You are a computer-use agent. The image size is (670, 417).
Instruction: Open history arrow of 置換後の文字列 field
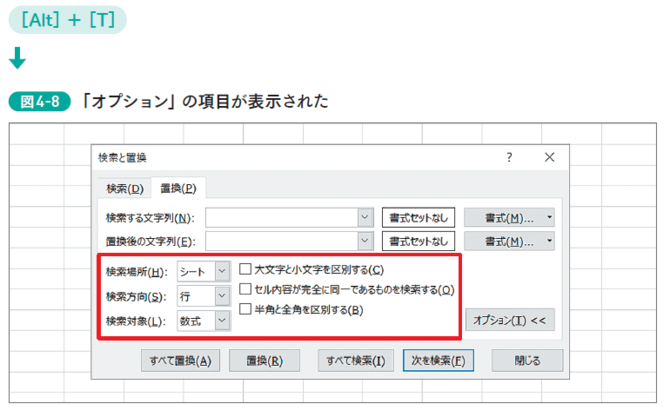coord(365,241)
